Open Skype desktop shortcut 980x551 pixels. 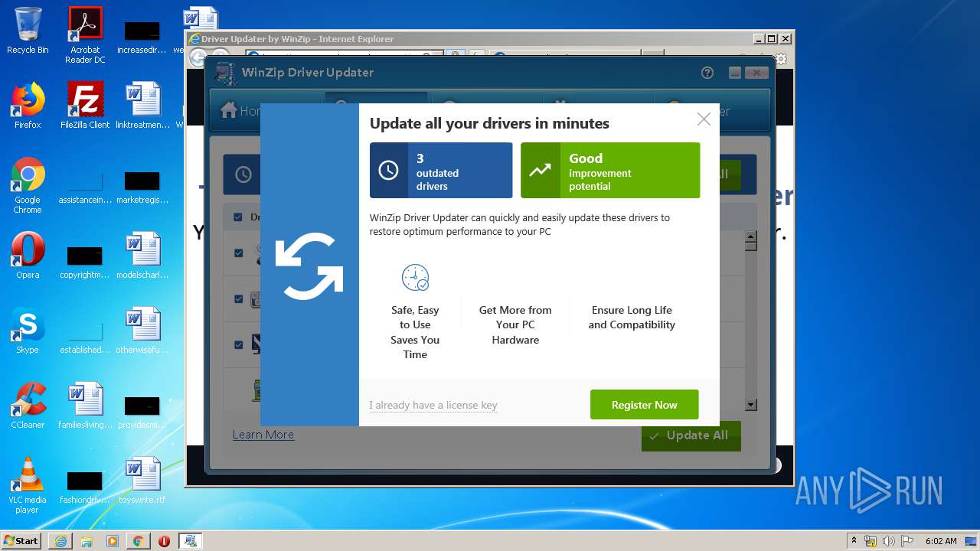[28, 331]
